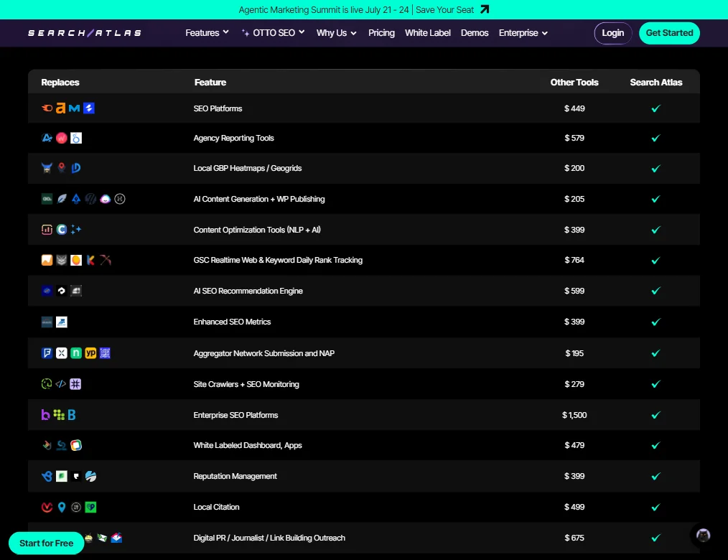This screenshot has width=728, height=560.
Task: Click the purple round face logo in AI Content Generation row
Action: click(106, 199)
